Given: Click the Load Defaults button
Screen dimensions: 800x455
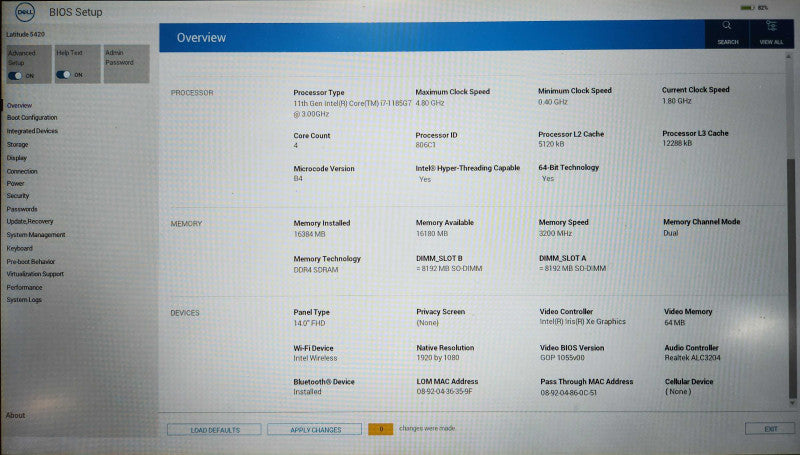Looking at the screenshot, I should pyautogui.click(x=214, y=429).
